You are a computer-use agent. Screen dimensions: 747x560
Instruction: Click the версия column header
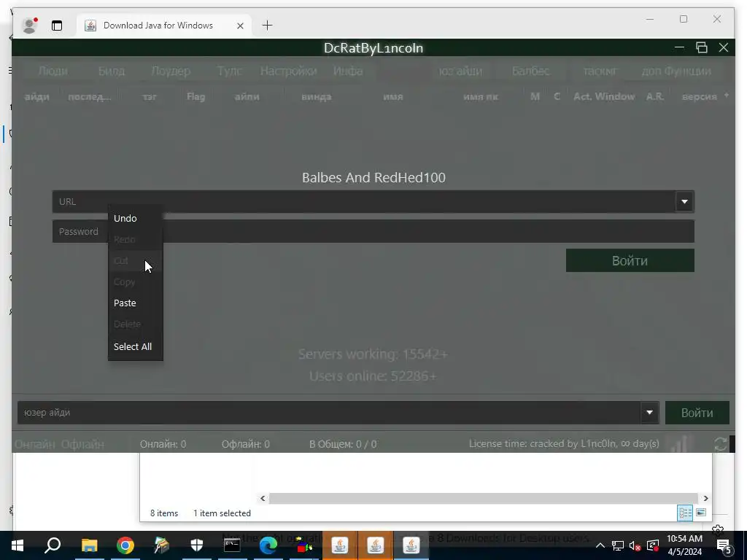700,97
